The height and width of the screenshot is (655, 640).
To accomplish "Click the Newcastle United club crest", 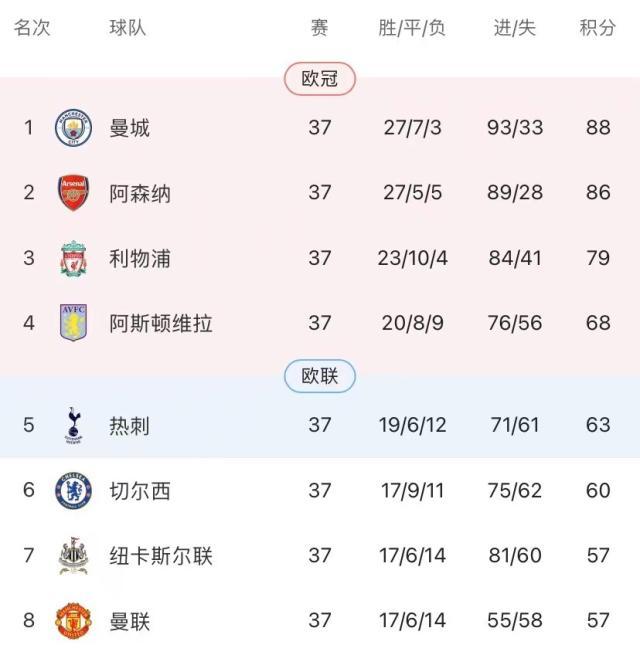I will pos(74,556).
